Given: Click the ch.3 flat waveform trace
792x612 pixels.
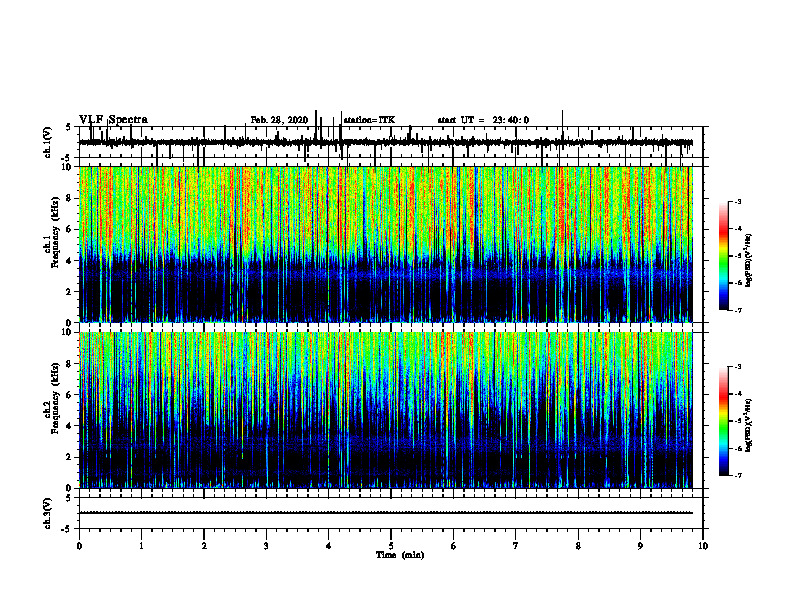Looking at the screenshot, I should click(x=386, y=513).
